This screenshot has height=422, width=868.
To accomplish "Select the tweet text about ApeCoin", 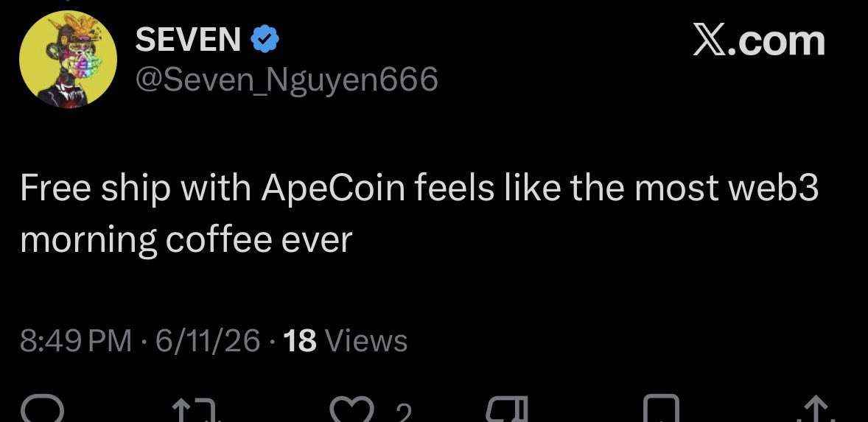I will pyautogui.click(x=419, y=214).
